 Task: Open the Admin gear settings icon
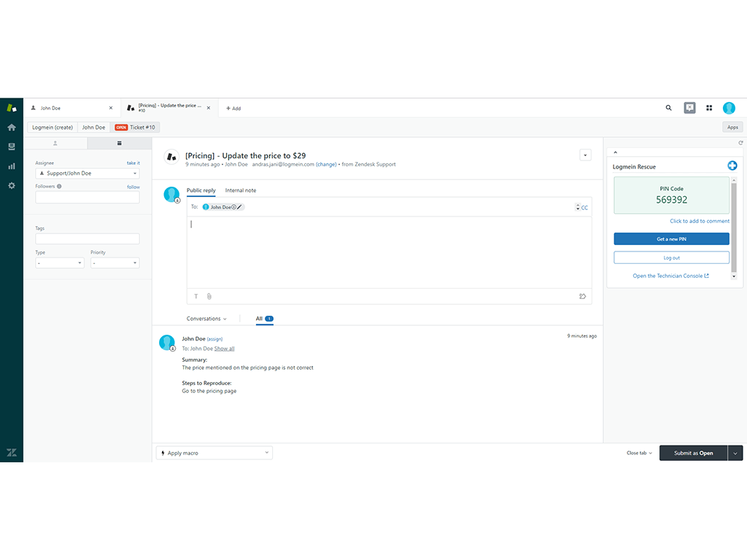tap(12, 185)
